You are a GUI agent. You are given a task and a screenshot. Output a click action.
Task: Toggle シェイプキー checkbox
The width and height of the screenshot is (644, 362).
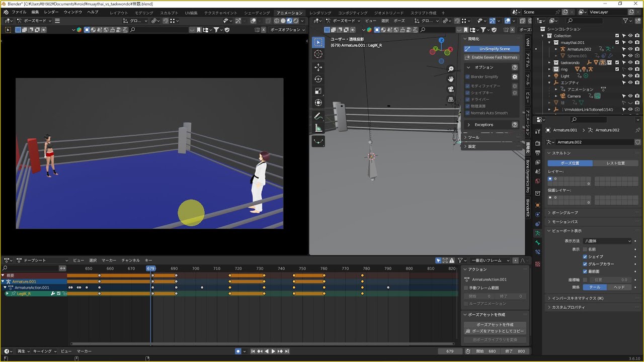(467, 93)
